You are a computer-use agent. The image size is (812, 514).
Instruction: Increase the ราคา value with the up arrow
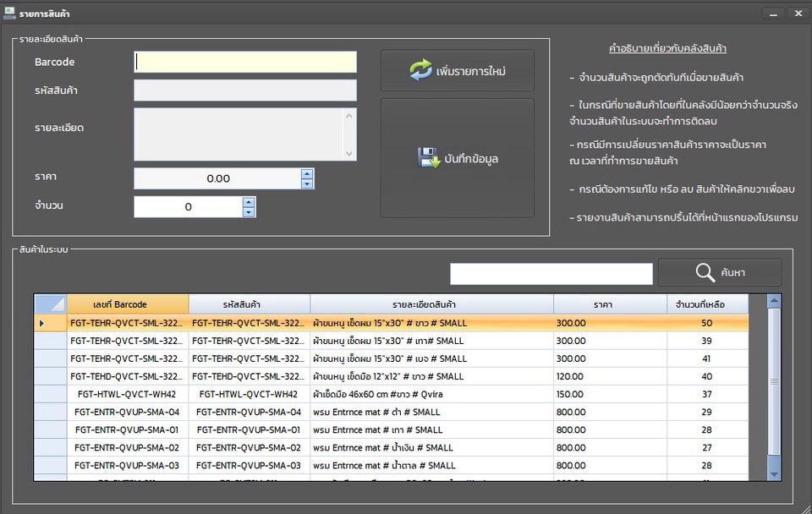coord(307,174)
